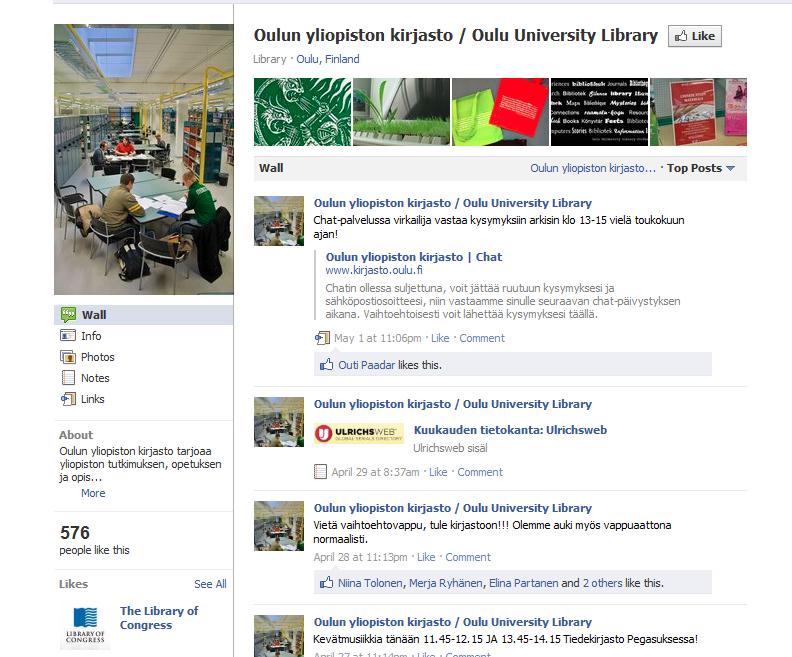Screen dimensions: 792x657
Task: Click the Links icon in sidebar
Action: tap(68, 399)
